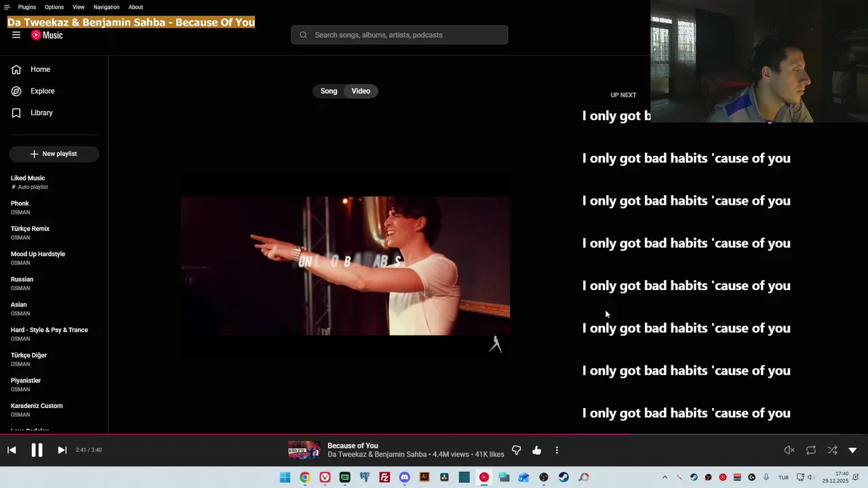The image size is (868, 488).
Task: Open the View menu
Action: [x=79, y=7]
